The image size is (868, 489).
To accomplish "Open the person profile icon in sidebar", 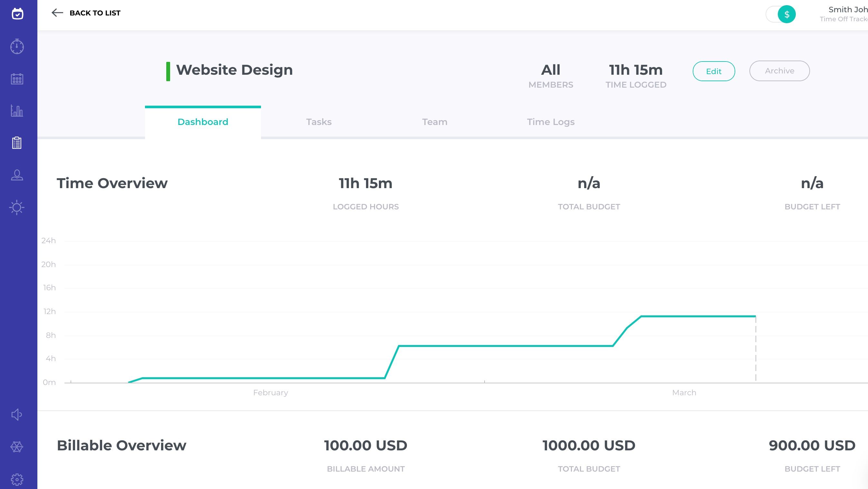I will point(17,175).
